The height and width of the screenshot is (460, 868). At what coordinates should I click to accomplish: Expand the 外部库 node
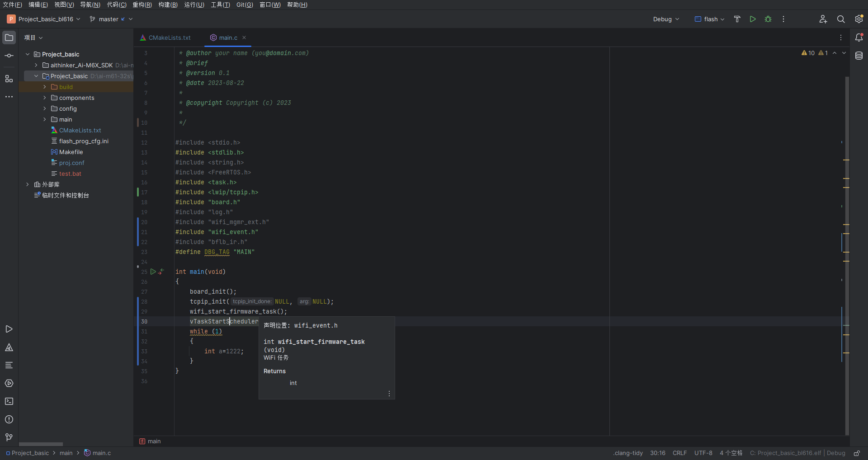click(x=28, y=184)
